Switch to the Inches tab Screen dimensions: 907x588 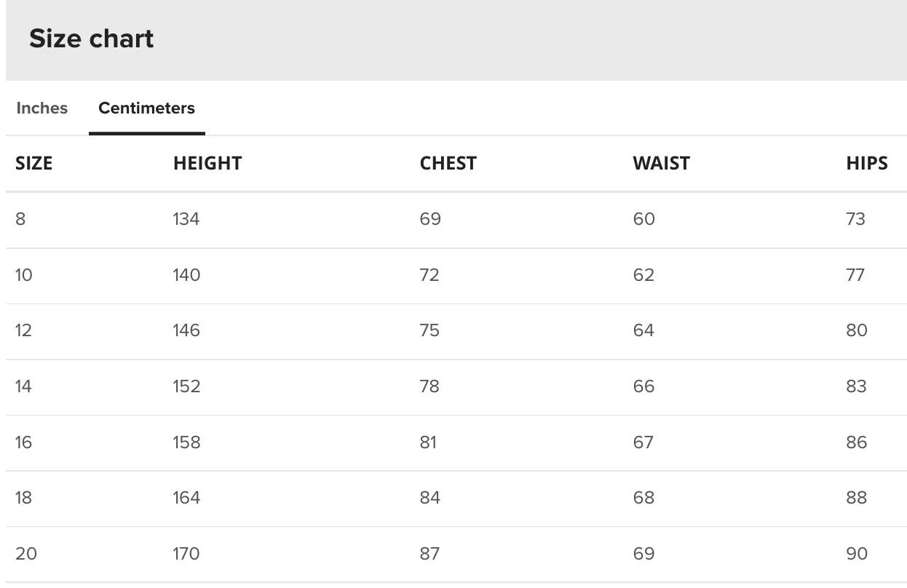click(x=42, y=108)
